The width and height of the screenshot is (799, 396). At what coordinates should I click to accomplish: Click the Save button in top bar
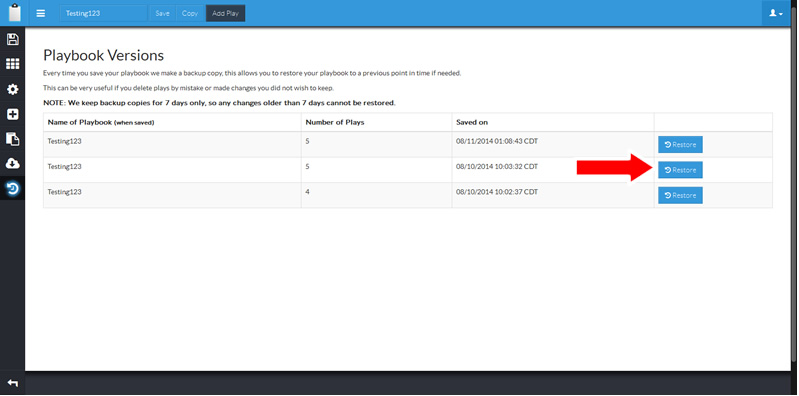(x=162, y=13)
